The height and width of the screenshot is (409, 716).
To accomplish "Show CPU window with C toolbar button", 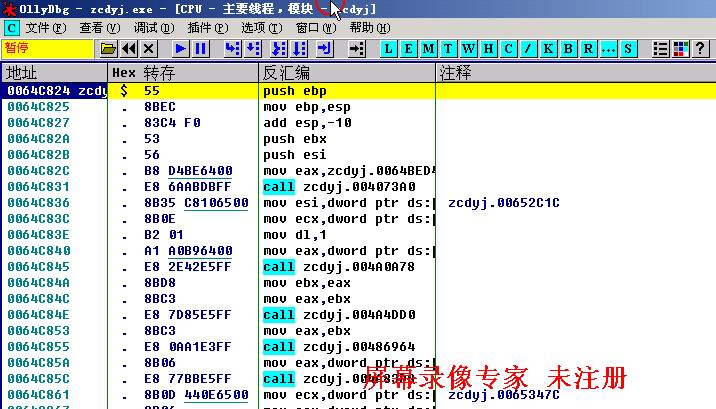I will click(508, 48).
